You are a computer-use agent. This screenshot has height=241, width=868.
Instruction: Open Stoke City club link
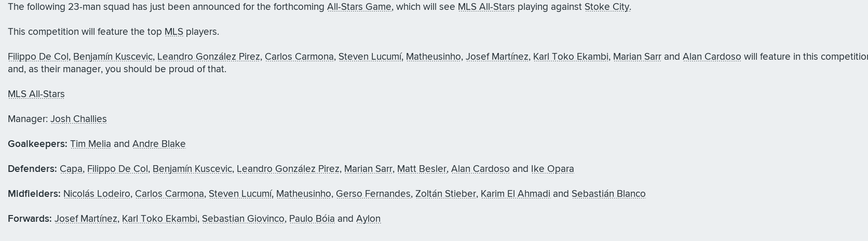click(606, 7)
